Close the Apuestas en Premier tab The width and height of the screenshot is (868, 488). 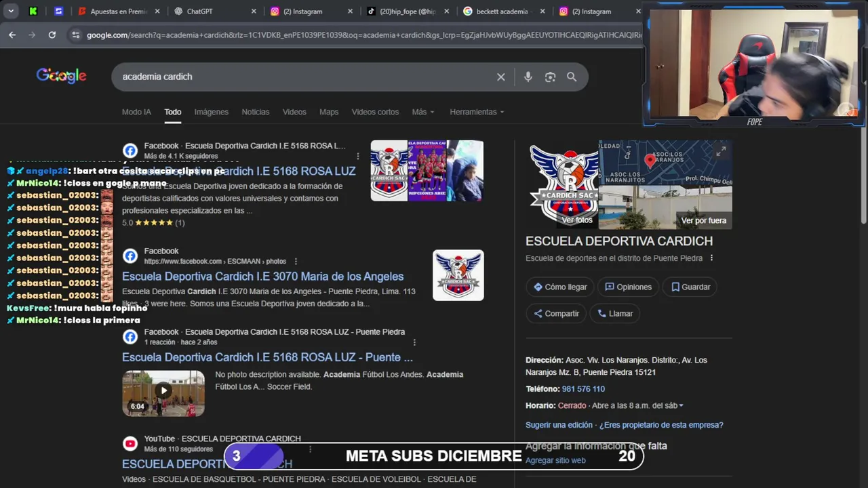click(157, 12)
